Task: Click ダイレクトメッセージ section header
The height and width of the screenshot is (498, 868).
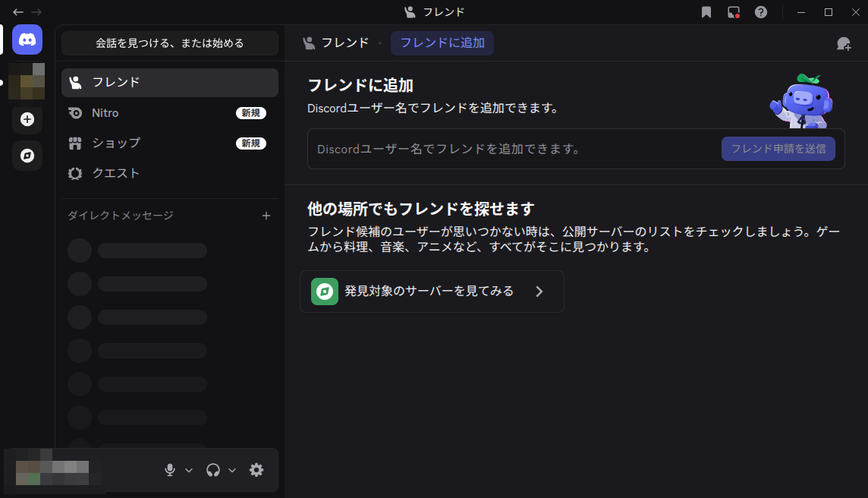Action: click(121, 216)
